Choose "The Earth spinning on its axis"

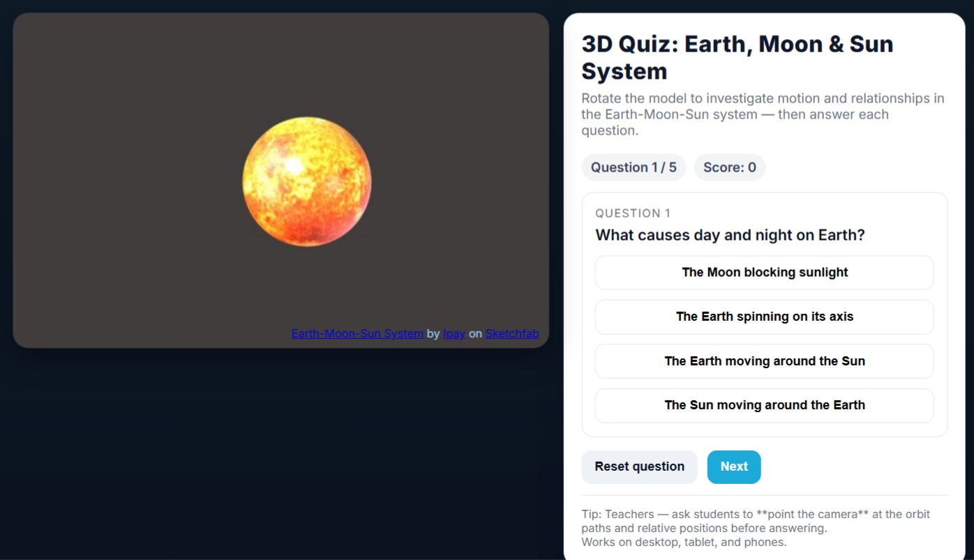tap(764, 317)
